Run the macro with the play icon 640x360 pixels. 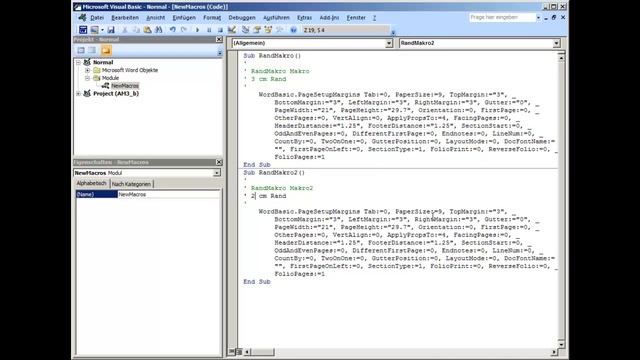coord(198,30)
